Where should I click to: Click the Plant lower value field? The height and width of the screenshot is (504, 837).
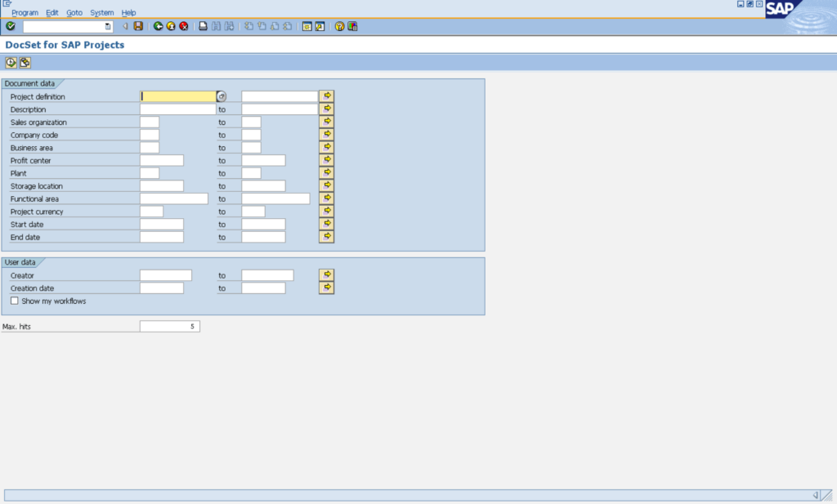click(x=150, y=173)
